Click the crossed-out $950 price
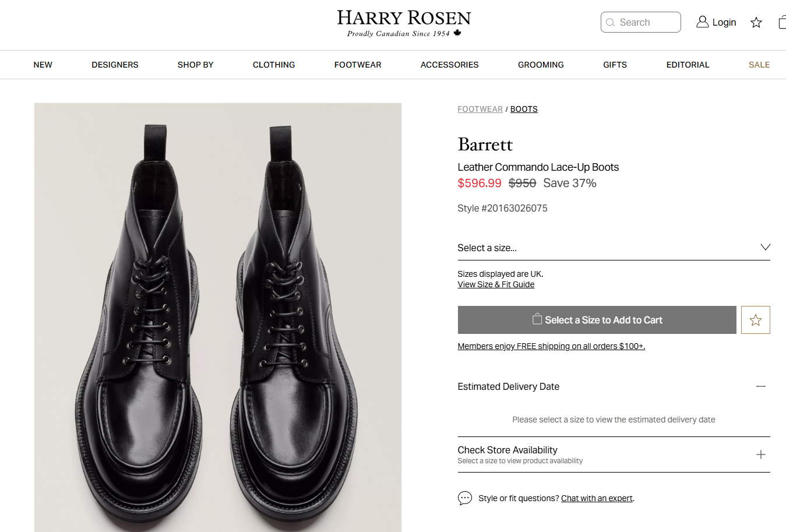The width and height of the screenshot is (786, 532). (x=522, y=183)
